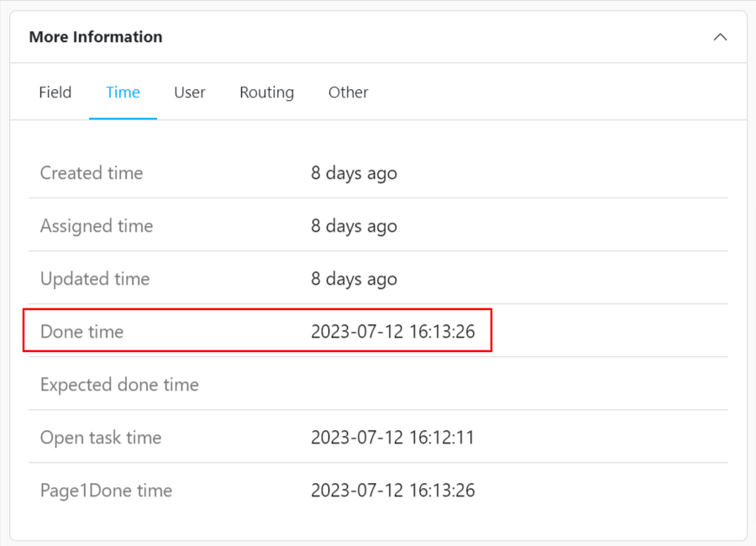Image resolution: width=756 pixels, height=546 pixels.
Task: Select the Updated time value '8 days ago'
Action: pos(354,279)
